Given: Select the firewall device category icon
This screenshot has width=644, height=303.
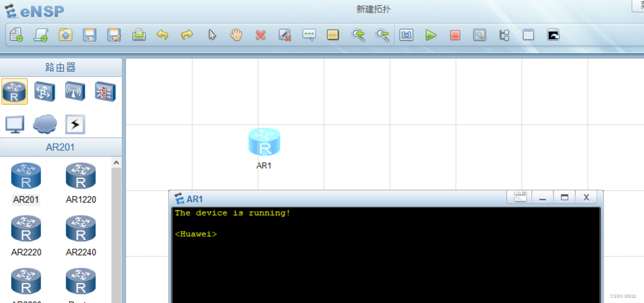Looking at the screenshot, I should coord(105,91).
